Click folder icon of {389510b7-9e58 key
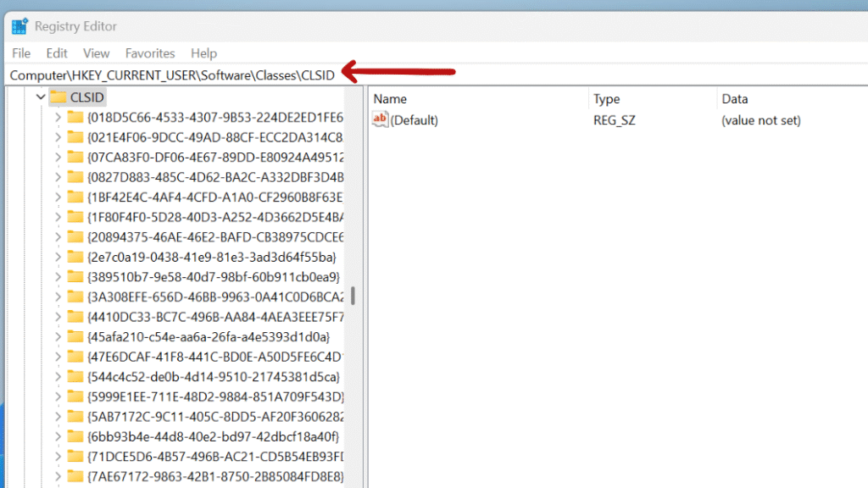Viewport: 868px width, 488px height. (75, 276)
